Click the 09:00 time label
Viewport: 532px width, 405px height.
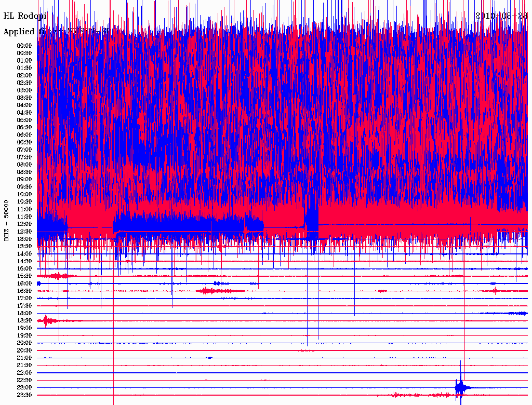(24, 180)
